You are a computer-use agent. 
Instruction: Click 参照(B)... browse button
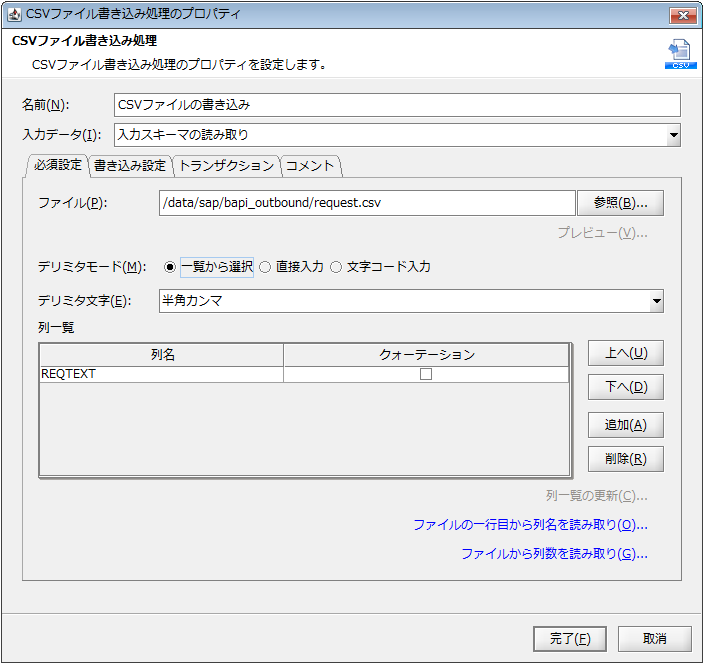click(621, 203)
